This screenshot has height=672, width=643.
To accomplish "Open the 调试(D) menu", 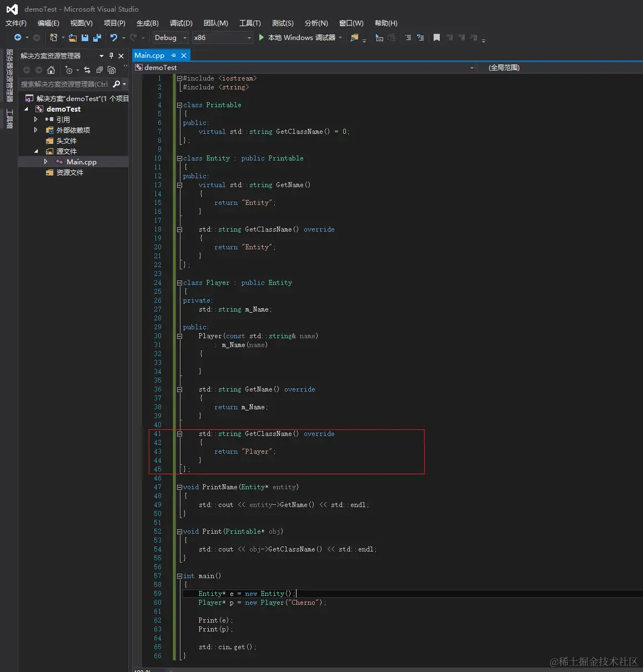I will pyautogui.click(x=181, y=23).
